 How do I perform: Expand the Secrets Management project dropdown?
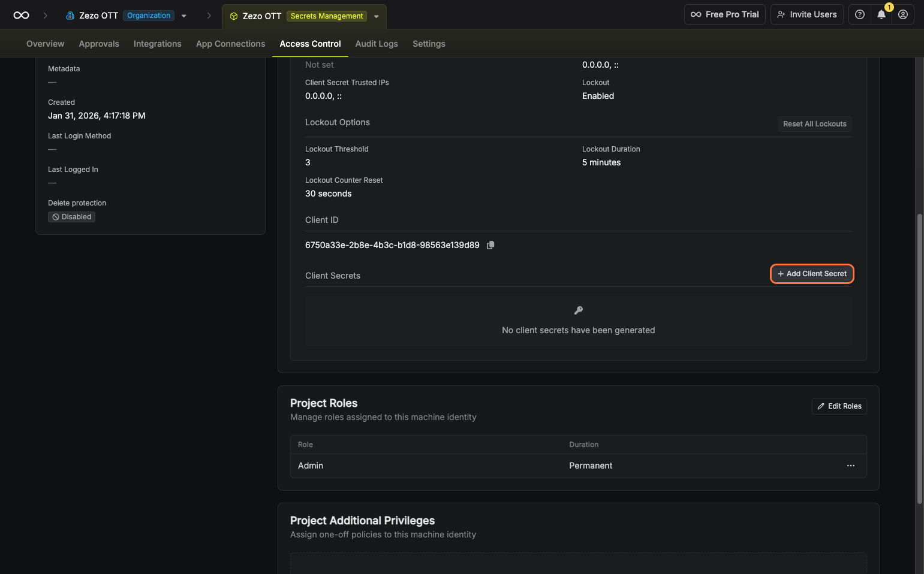[377, 17]
